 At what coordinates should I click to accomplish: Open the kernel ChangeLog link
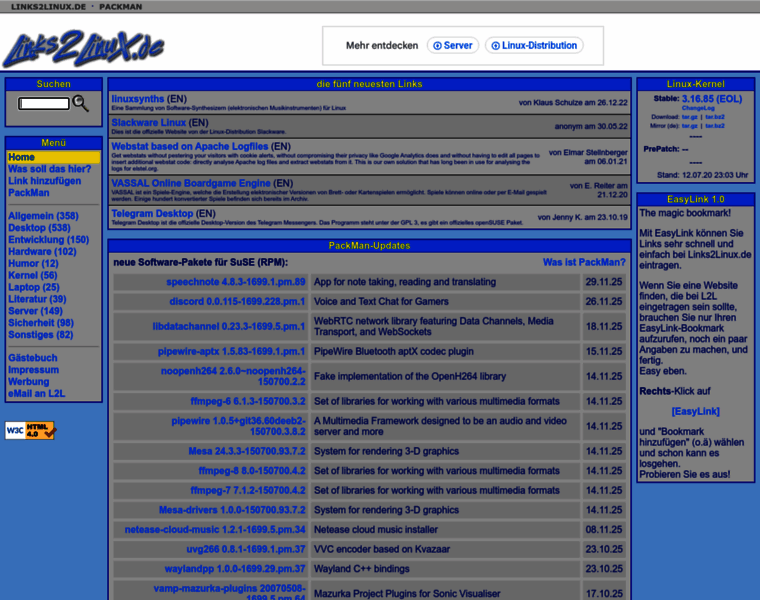pos(698,108)
